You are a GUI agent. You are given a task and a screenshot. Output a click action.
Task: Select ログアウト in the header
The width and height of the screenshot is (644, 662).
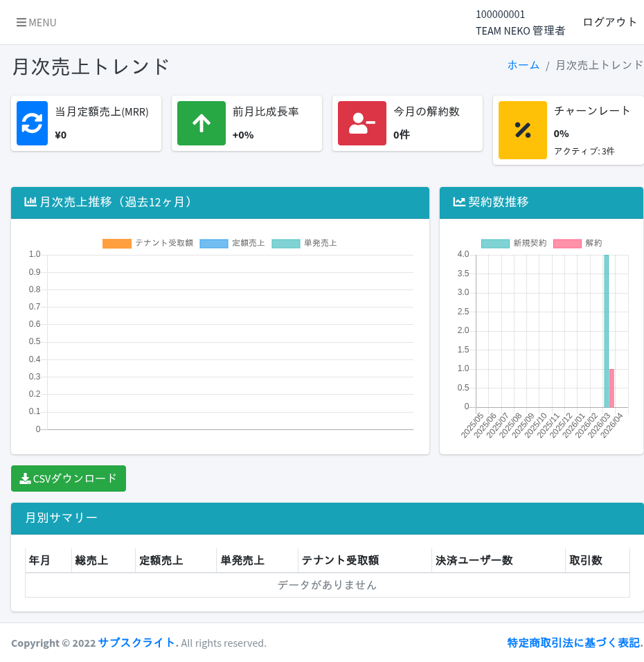(x=609, y=21)
